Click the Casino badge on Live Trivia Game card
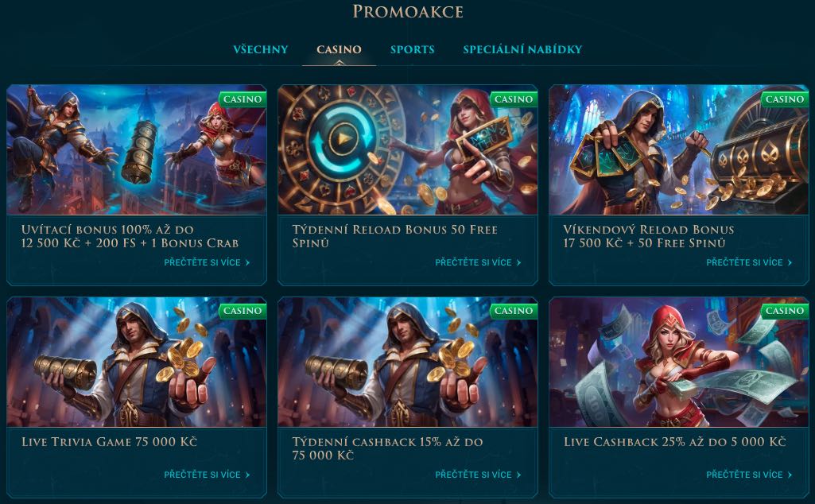815x504 pixels. 243,311
